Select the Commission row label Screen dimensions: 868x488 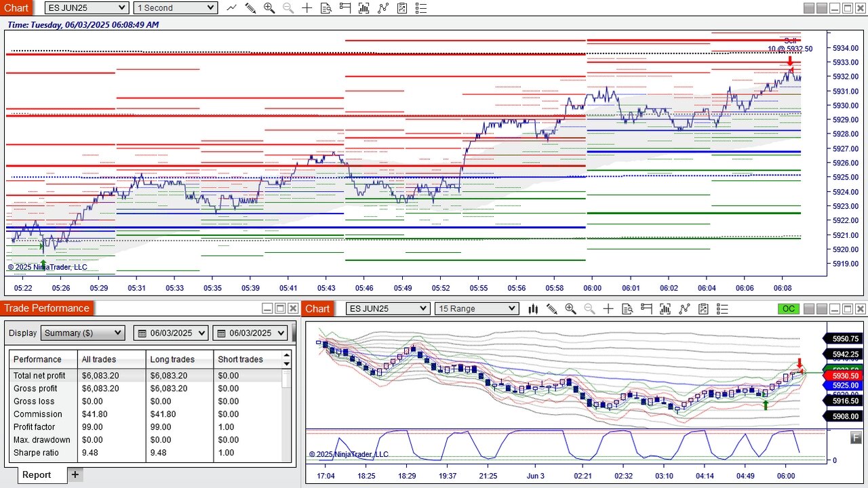click(37, 414)
